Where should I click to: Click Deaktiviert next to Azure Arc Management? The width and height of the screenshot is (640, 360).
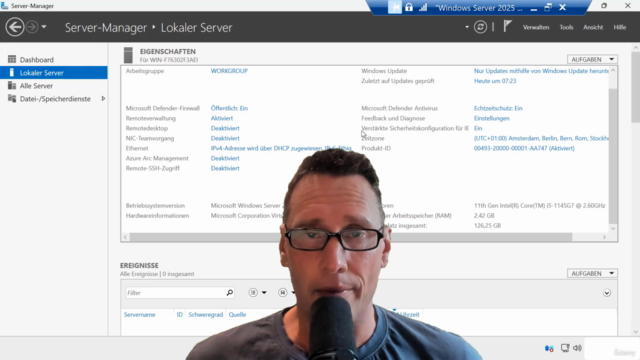pyautogui.click(x=225, y=158)
